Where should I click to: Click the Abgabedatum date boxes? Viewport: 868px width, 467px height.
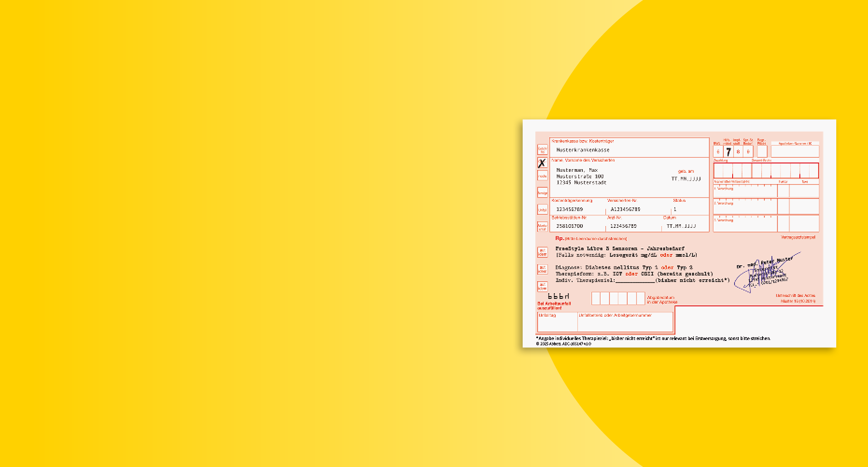pyautogui.click(x=618, y=298)
